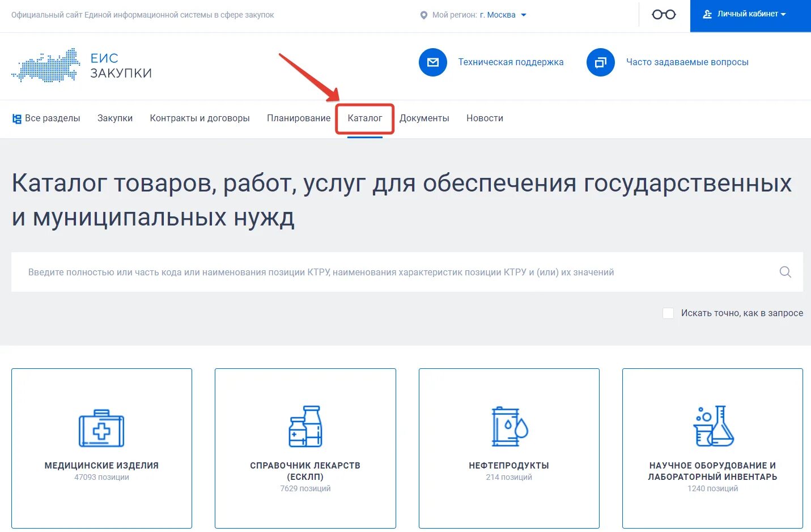
Task: Click the Техническая поддержка envelope icon
Action: [x=433, y=62]
